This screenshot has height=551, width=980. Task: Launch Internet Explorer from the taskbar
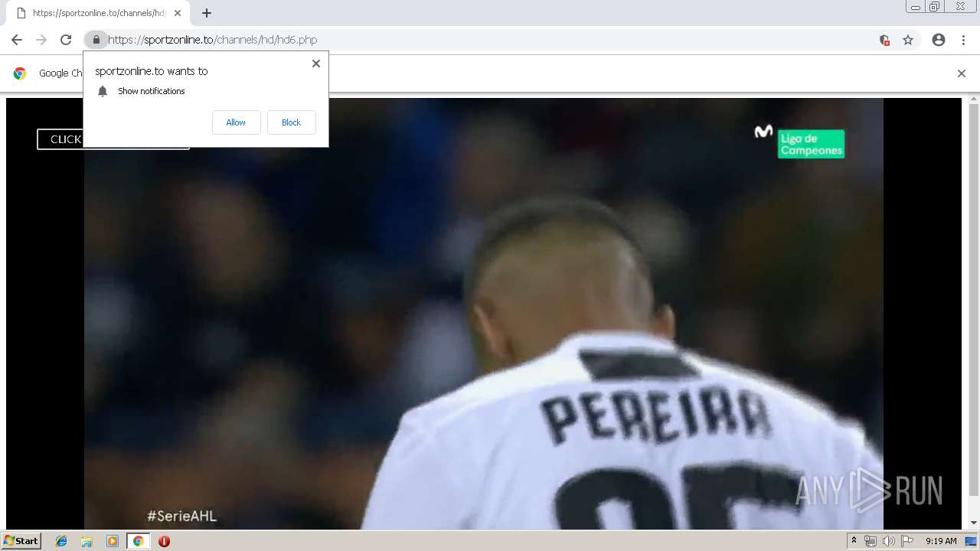point(61,541)
